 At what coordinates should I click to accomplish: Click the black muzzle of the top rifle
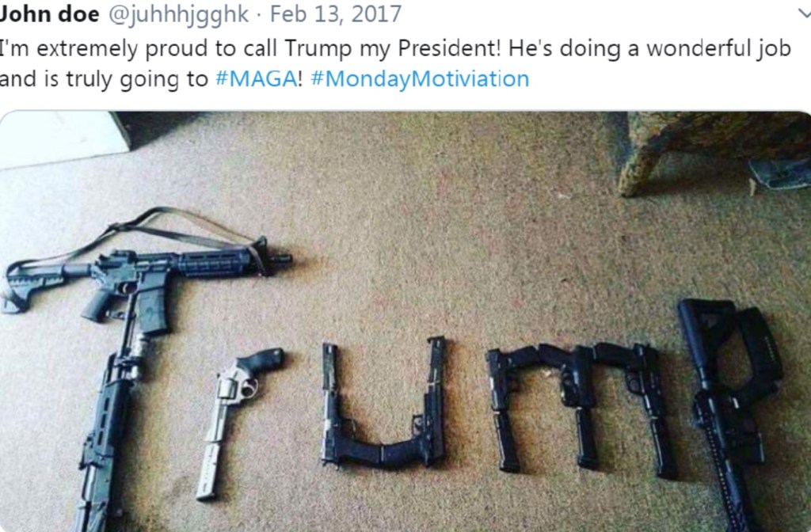click(281, 257)
